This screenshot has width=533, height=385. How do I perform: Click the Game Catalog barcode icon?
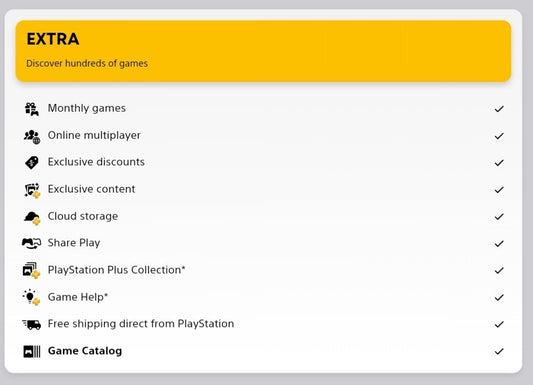[x=32, y=351]
